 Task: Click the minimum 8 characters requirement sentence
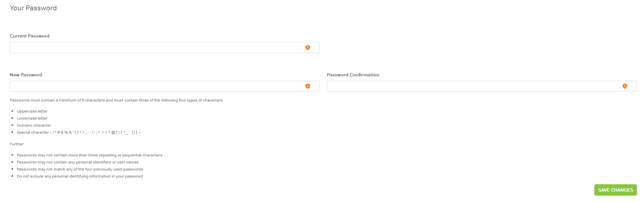(116, 100)
